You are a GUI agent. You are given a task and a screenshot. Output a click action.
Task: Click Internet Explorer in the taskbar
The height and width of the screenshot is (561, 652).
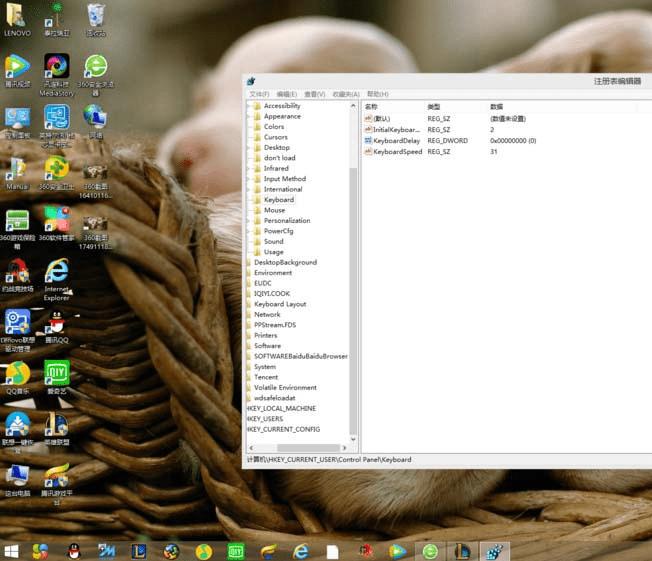tap(300, 551)
